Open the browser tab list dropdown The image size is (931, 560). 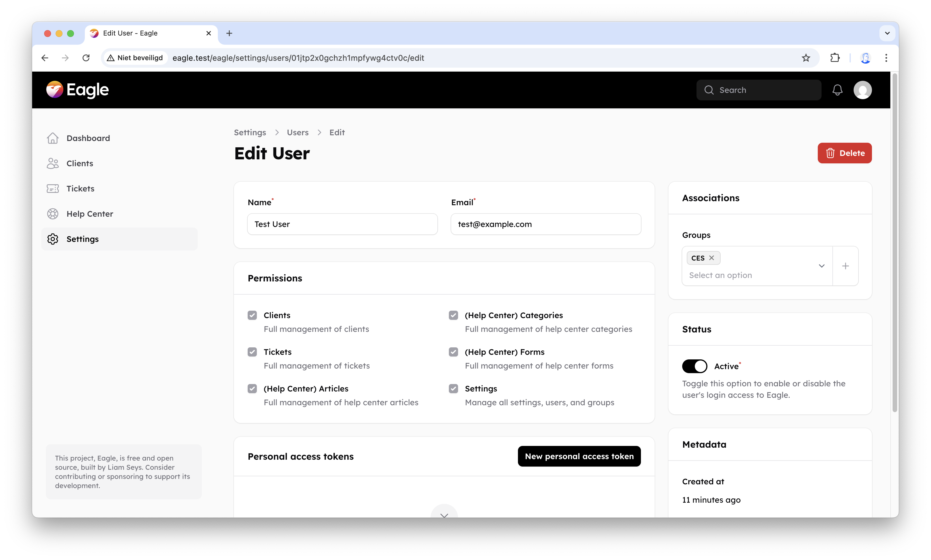[887, 33]
